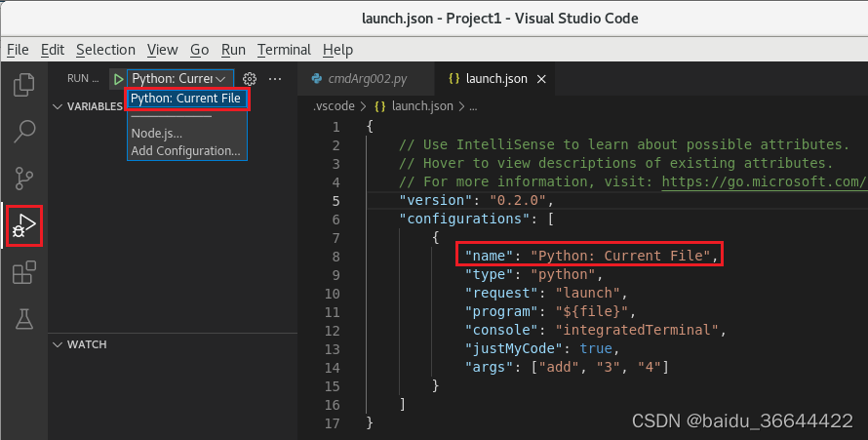868x440 pixels.
Task: Click the "type" key
Action: pyautogui.click(x=490, y=274)
